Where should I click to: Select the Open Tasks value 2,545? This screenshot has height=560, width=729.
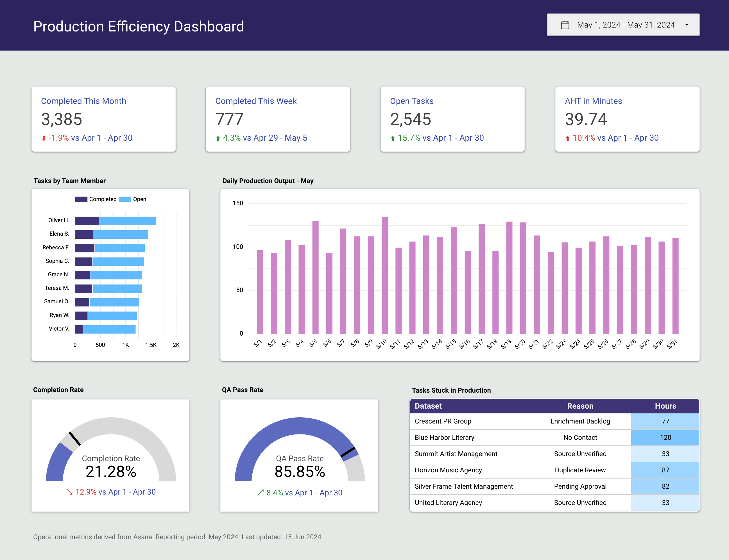[411, 119]
